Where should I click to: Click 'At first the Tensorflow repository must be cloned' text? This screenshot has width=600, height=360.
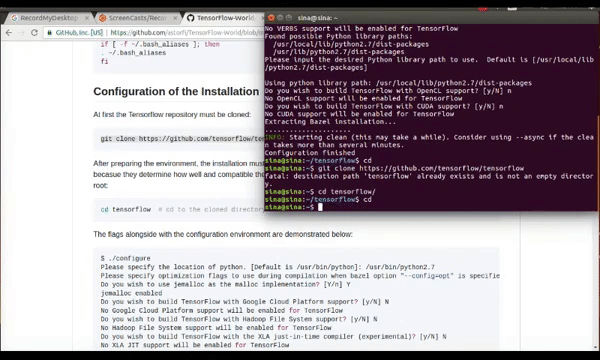pos(172,114)
